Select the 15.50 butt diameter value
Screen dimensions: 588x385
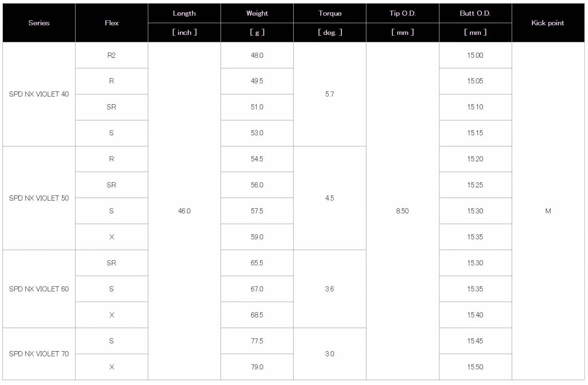tap(475, 367)
